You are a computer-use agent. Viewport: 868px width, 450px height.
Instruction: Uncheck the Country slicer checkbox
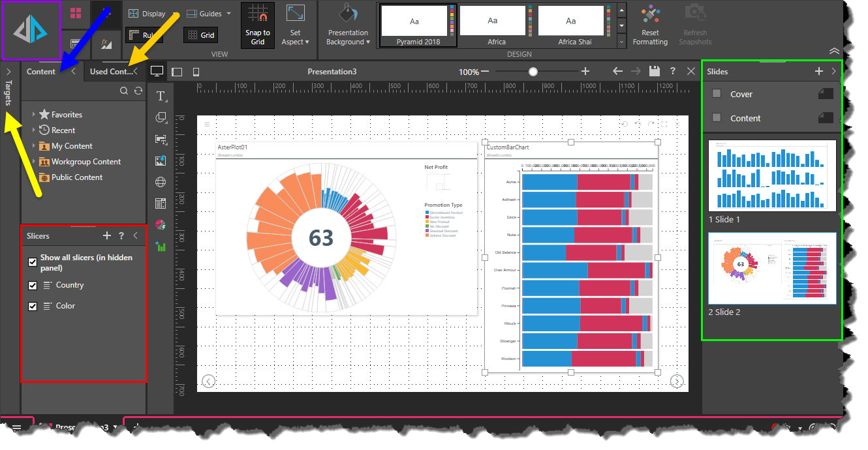coord(33,286)
